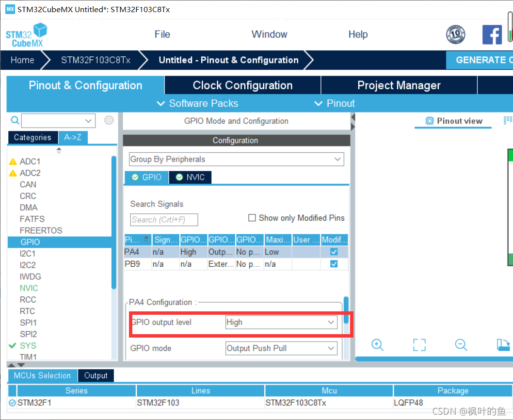Select RCC in the categories list
The width and height of the screenshot is (513, 420).
pos(28,300)
